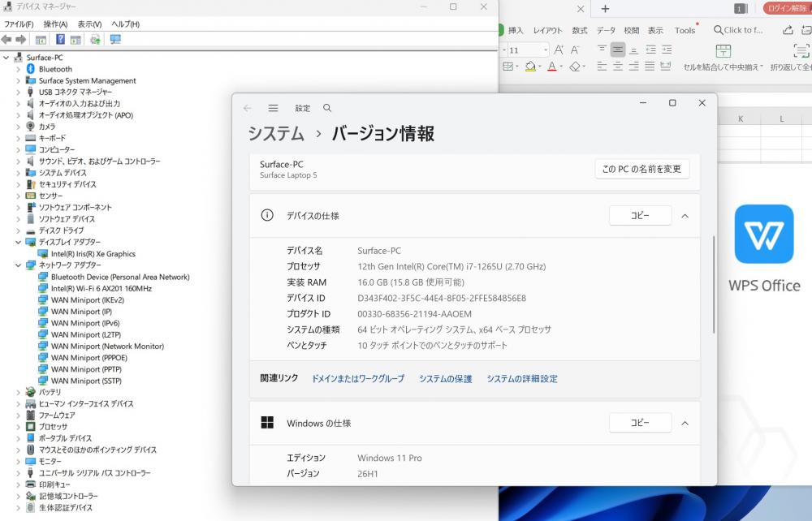
Task: Click decrease indent icon in WPS
Action: coord(651,50)
